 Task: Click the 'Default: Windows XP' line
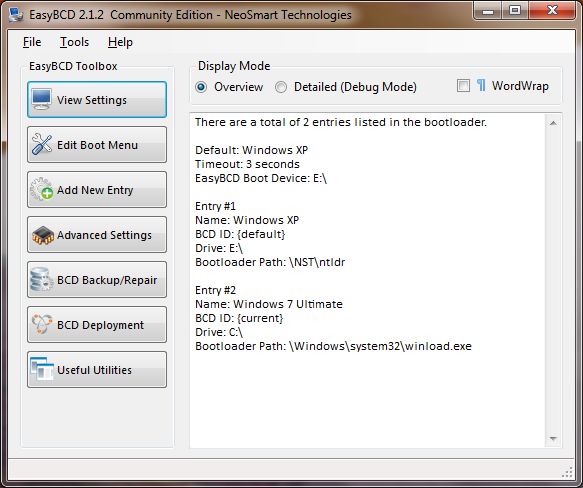[251, 150]
